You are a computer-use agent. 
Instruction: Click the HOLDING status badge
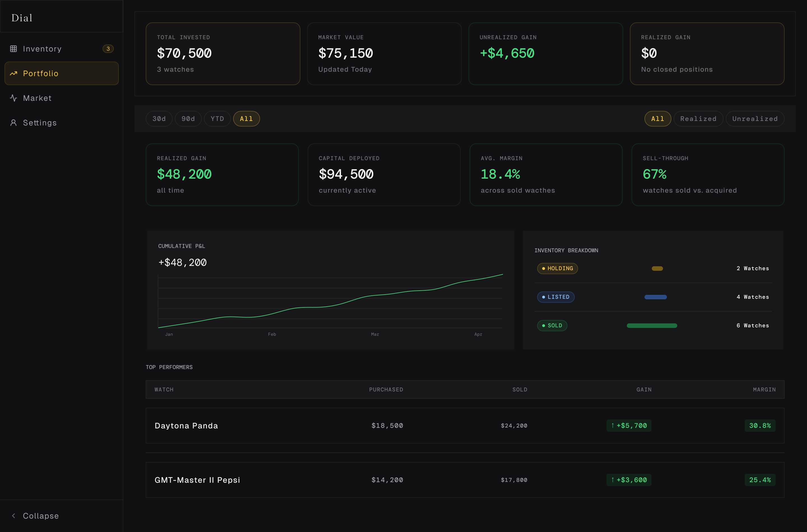(557, 268)
